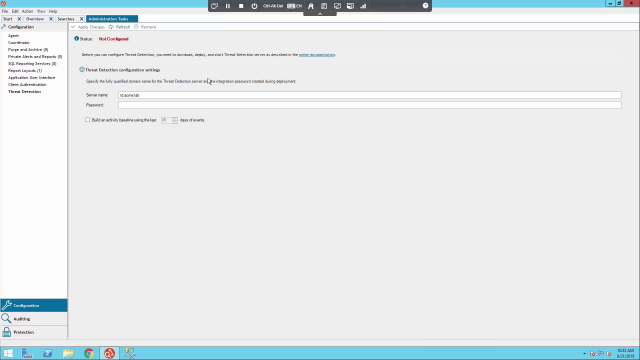Select Threat Detection item
Viewport: 640px width, 360px height.
pyautogui.click(x=24, y=92)
